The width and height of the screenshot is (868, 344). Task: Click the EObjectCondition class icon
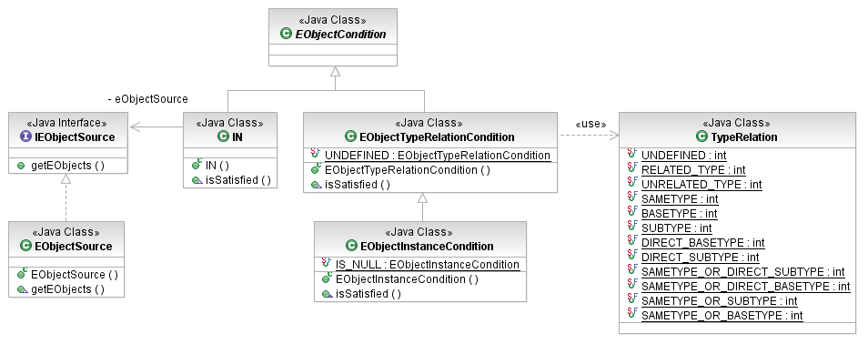coord(286,35)
